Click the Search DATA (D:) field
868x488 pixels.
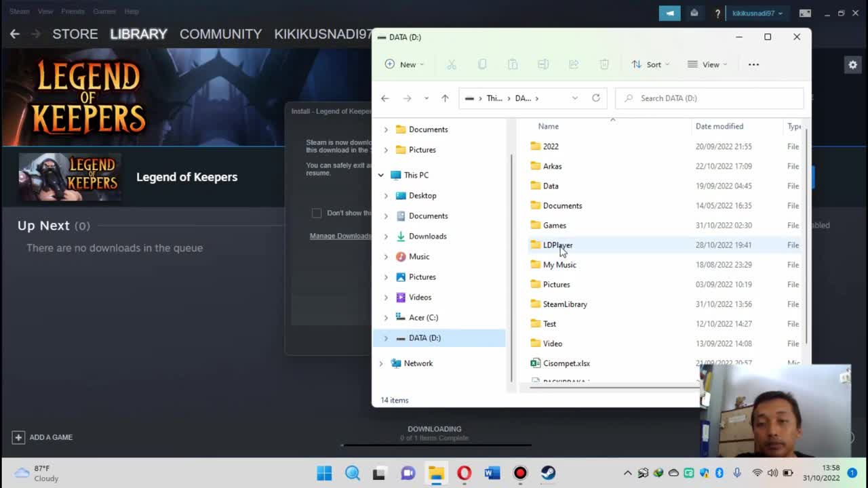pos(709,98)
